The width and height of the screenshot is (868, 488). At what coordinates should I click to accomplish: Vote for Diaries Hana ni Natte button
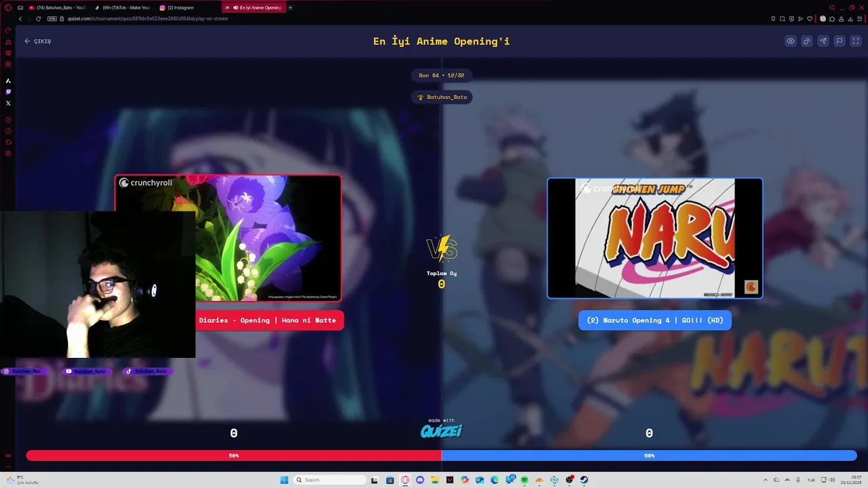[269, 320]
